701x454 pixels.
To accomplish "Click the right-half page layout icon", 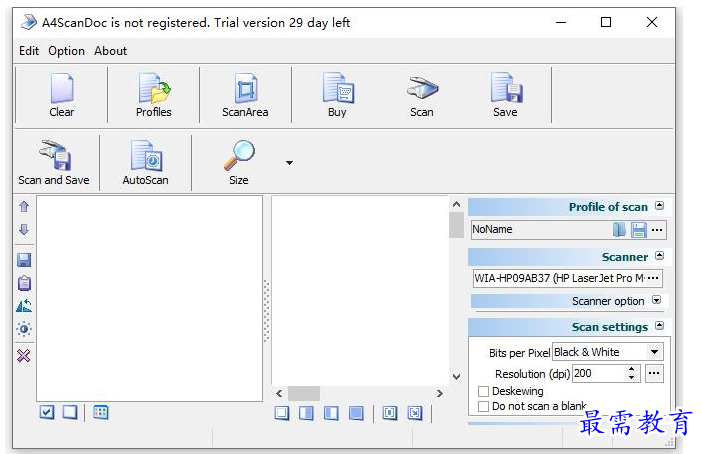I will 306,413.
